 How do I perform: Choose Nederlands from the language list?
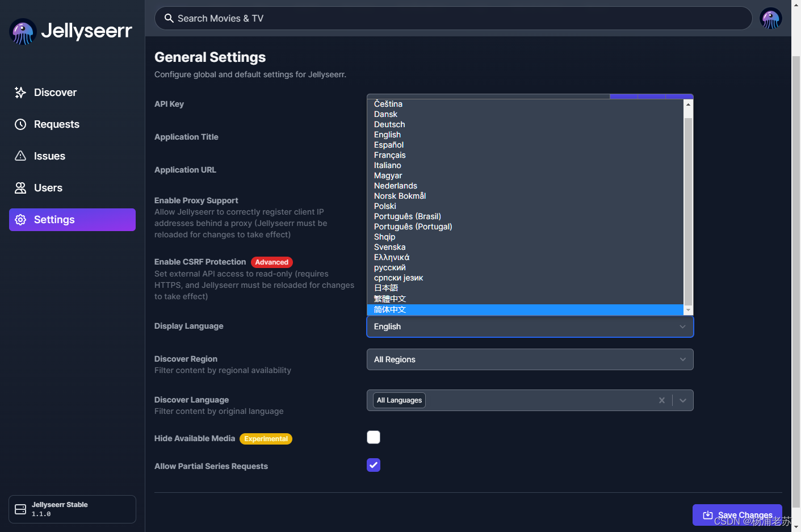pyautogui.click(x=525, y=186)
